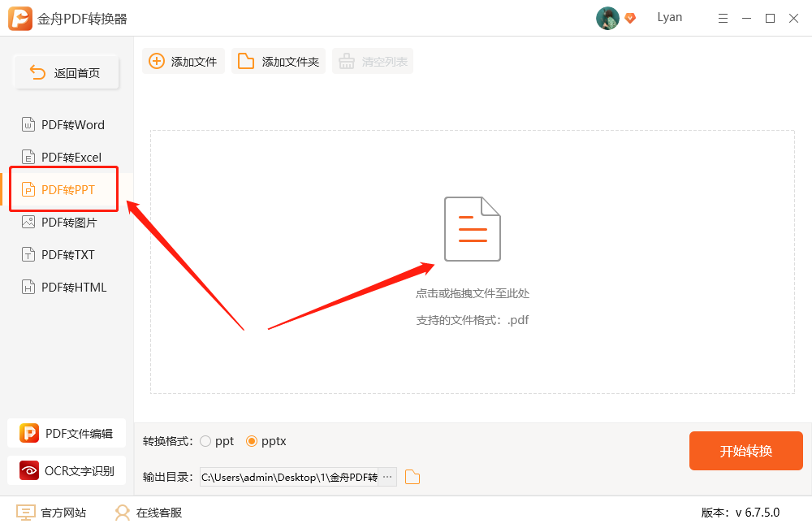This screenshot has height=528, width=812.
Task: Start conversion with 开始转换 button
Action: click(745, 451)
